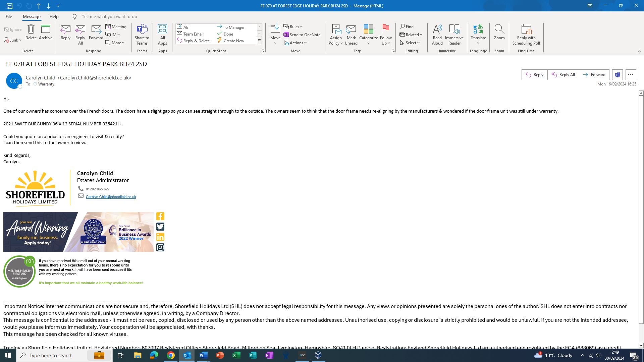The image size is (644, 362).
Task: Collapse the ribbon with the chevron arrow
Action: click(x=639, y=51)
